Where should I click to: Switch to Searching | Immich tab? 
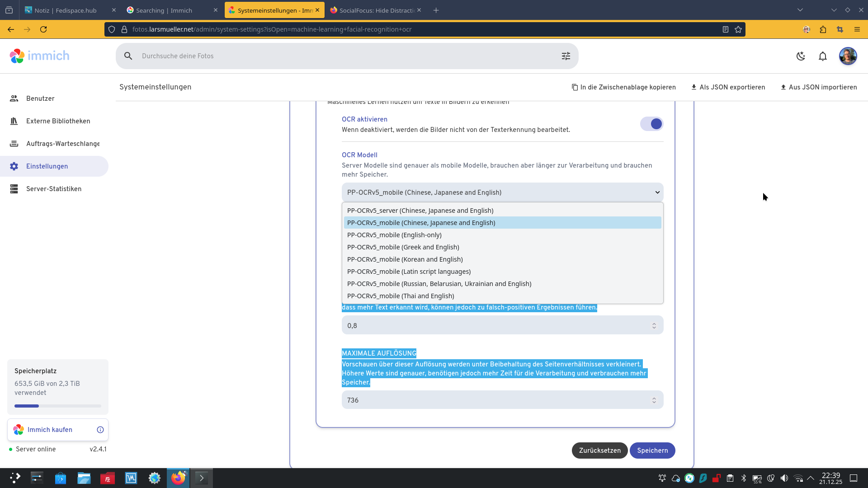pos(164,10)
